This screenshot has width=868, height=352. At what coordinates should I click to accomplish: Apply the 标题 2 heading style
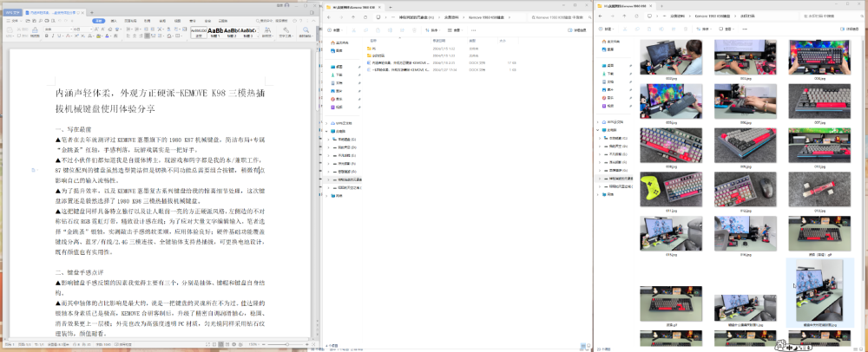(x=232, y=32)
